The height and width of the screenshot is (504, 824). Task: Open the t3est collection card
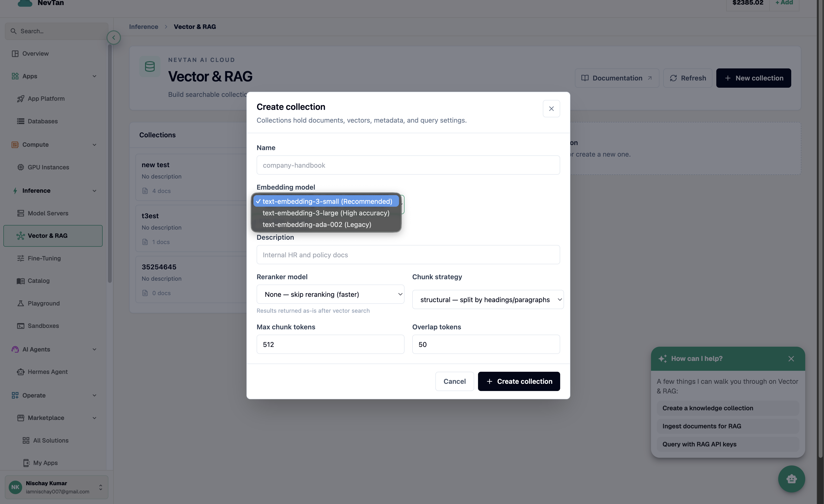tap(191, 228)
